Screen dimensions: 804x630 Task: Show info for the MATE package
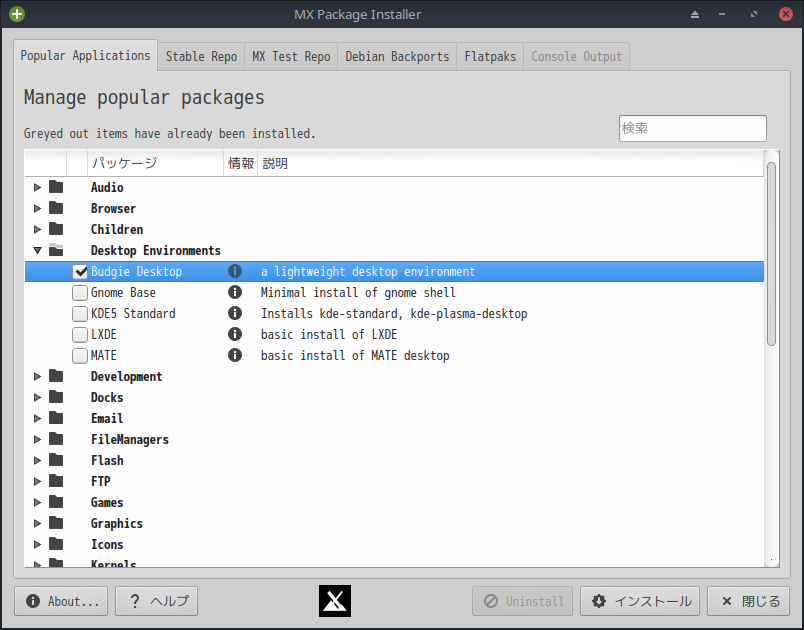coord(235,355)
